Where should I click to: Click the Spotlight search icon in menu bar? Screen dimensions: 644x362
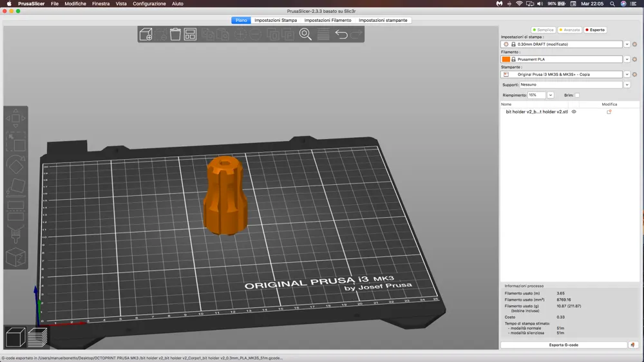(612, 4)
